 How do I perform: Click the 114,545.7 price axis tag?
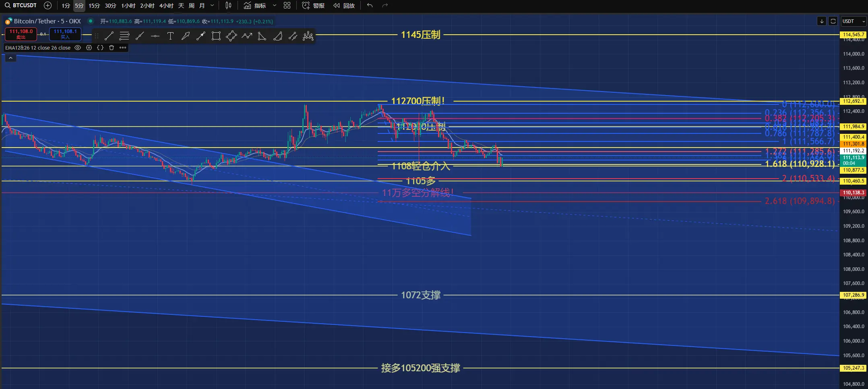coord(853,35)
